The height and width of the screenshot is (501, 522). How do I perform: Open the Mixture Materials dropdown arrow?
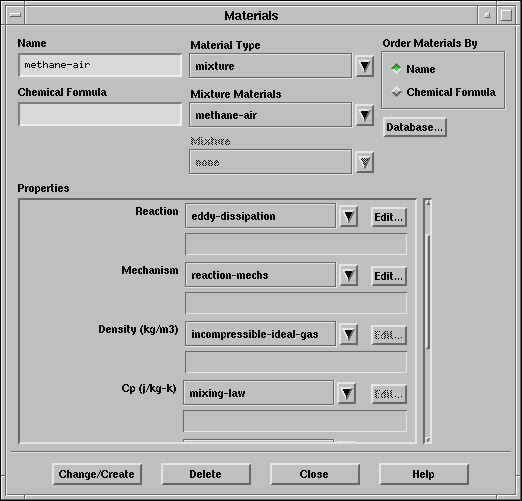(365, 115)
